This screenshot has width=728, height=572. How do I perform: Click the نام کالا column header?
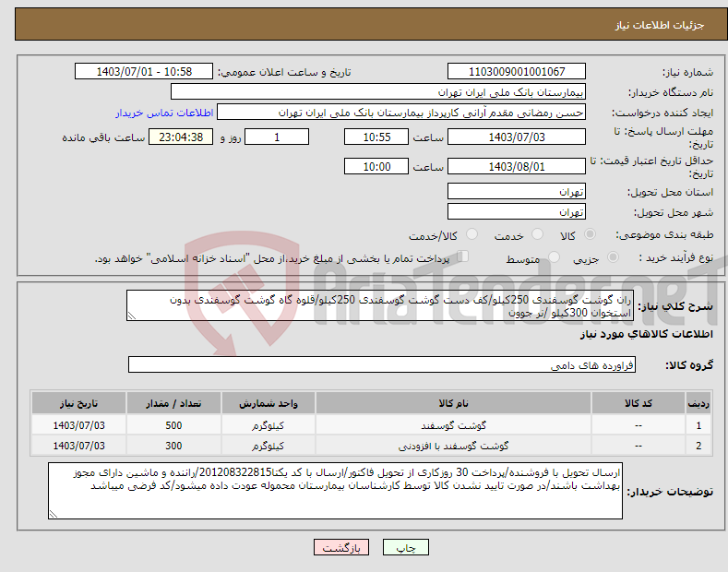pyautogui.click(x=453, y=403)
